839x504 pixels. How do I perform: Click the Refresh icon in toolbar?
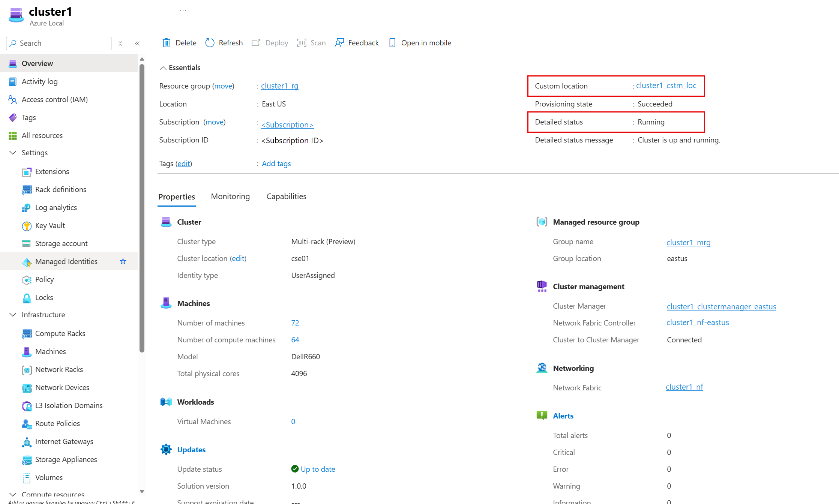(x=210, y=43)
